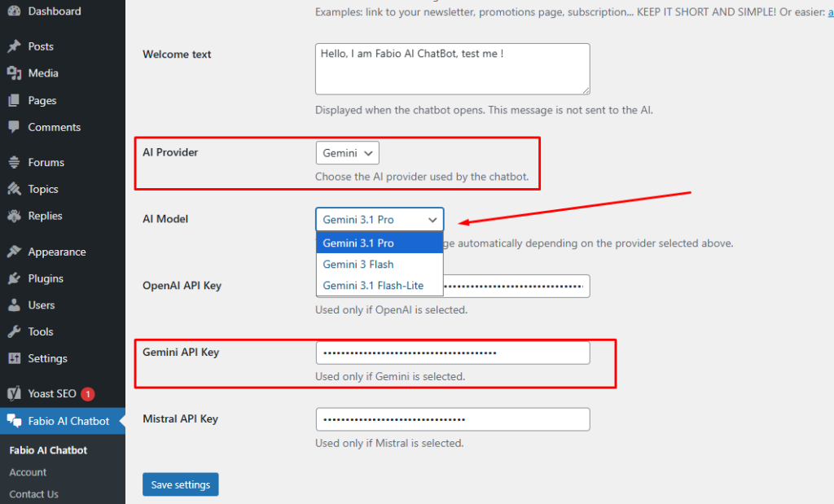Click the Topics icon in sidebar
The width and height of the screenshot is (834, 504).
(x=15, y=189)
